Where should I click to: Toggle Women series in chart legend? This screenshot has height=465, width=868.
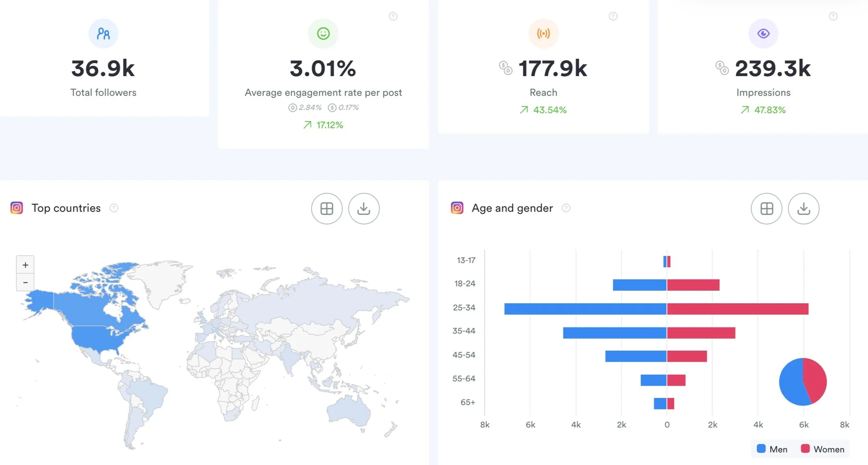(822, 449)
